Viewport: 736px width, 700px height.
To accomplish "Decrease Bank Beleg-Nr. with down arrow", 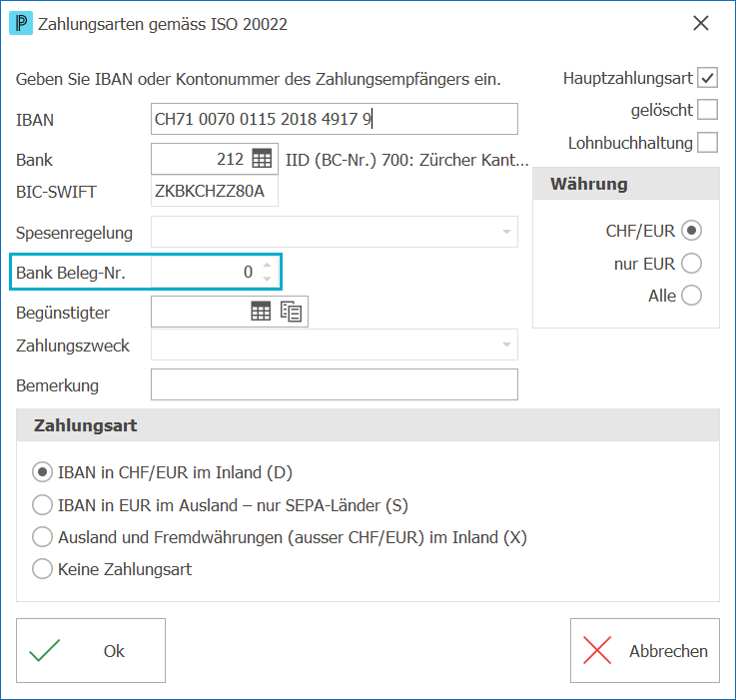I will (x=267, y=279).
